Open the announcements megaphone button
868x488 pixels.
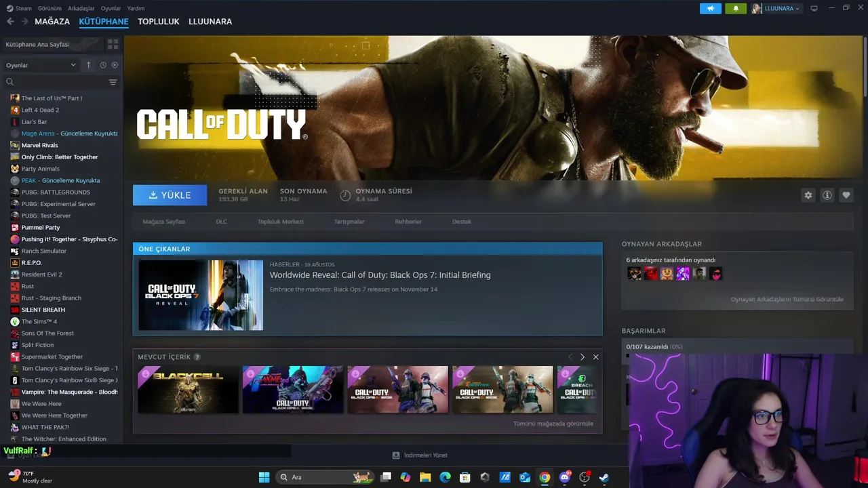[x=711, y=8]
